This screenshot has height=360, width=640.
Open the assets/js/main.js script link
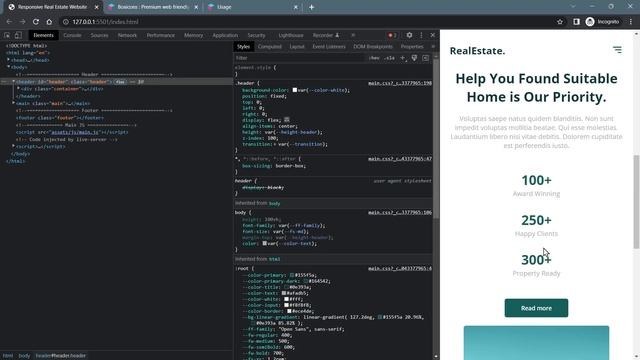click(x=75, y=132)
